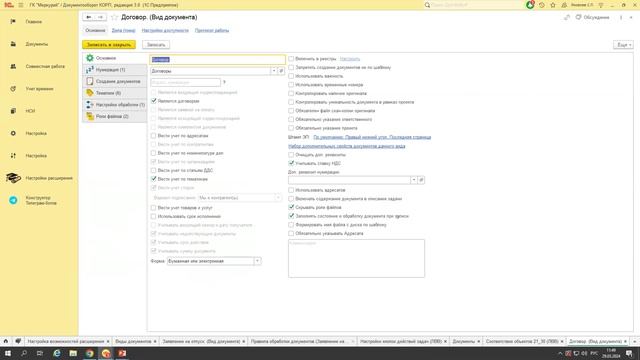Open Настройка gear icon in sidebar

coord(13,133)
